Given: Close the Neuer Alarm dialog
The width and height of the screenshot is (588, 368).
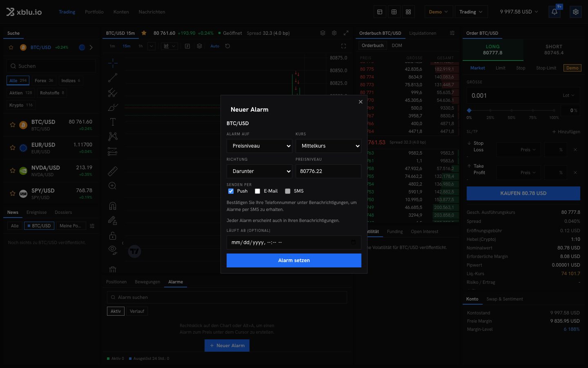Looking at the screenshot, I should (361, 102).
